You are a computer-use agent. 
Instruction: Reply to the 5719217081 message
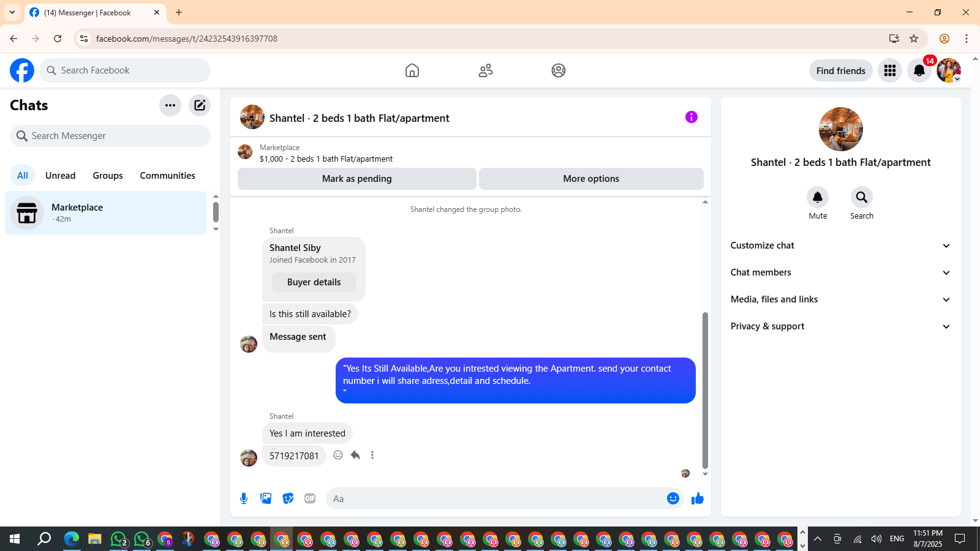[x=355, y=455]
